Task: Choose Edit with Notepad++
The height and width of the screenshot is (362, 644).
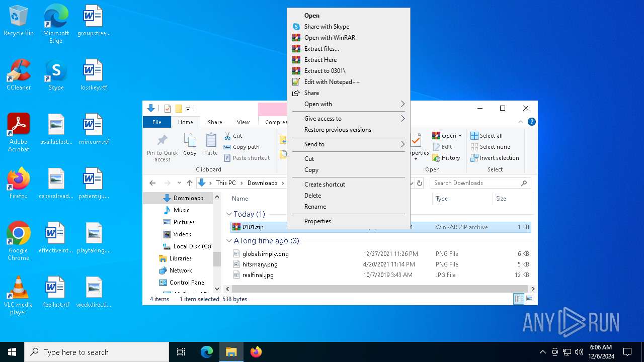Action: (x=349, y=82)
